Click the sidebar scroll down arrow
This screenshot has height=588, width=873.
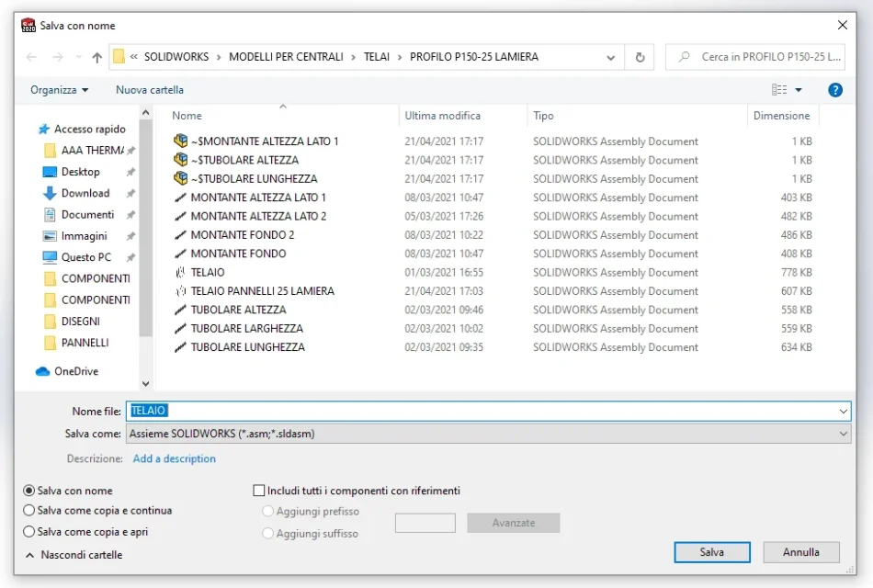pos(145,383)
